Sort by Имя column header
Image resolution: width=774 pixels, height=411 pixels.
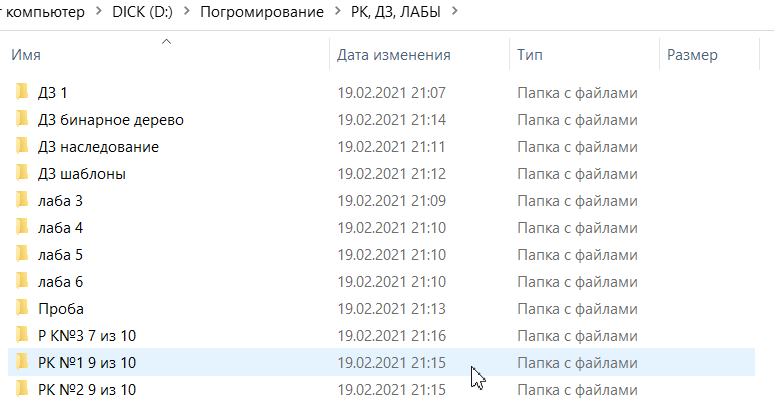(26, 56)
